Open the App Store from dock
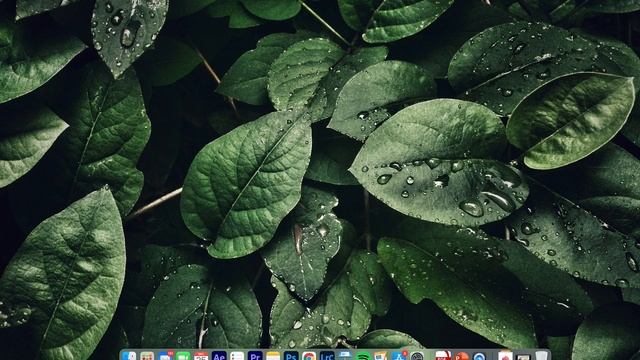This screenshot has height=360, width=640. [x=399, y=356]
